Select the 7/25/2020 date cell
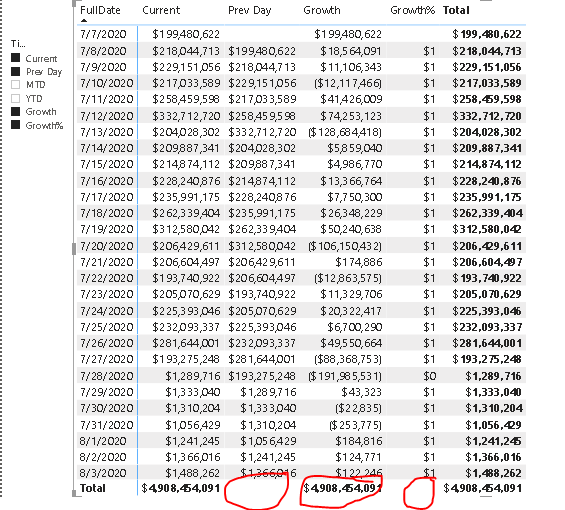The image size is (565, 510). pyautogui.click(x=107, y=327)
